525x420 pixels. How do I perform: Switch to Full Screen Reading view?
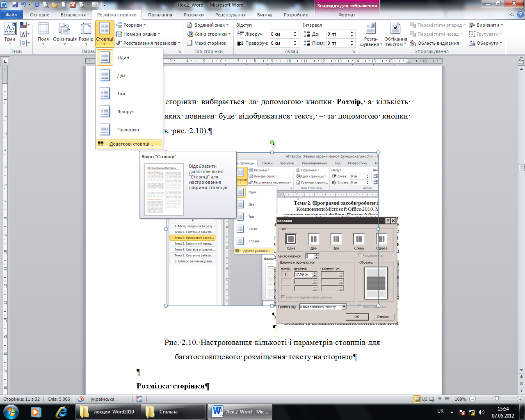point(425,399)
